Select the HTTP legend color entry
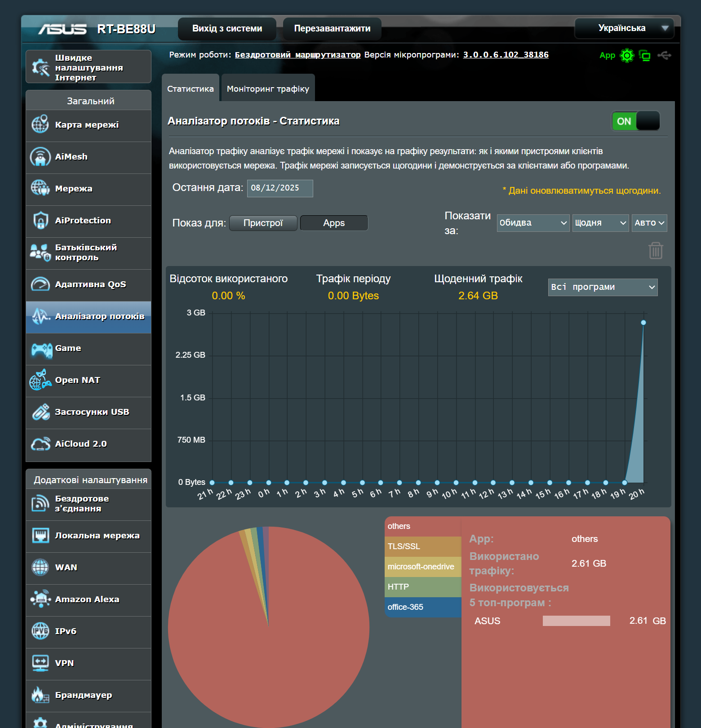Image resolution: width=701 pixels, height=728 pixels. coord(423,587)
